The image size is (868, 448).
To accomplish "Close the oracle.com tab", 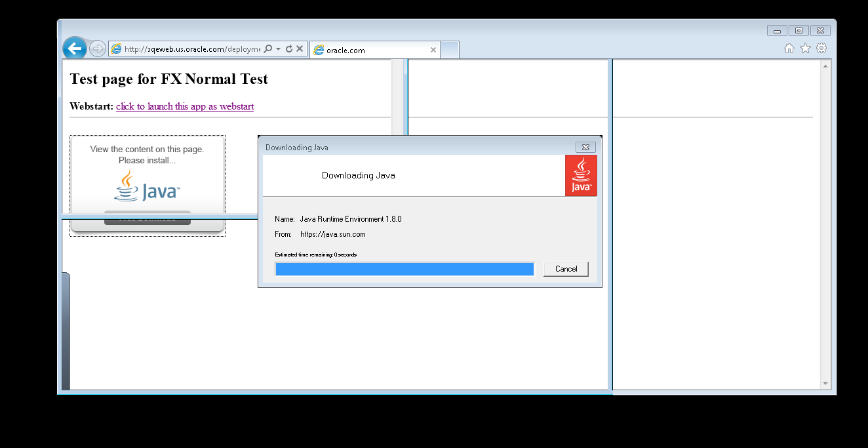I will click(433, 50).
